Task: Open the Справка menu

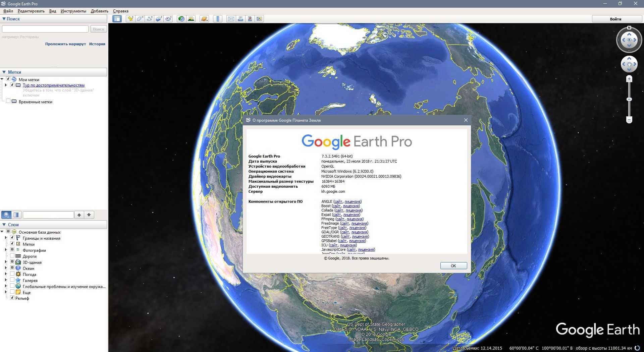Action: point(120,11)
